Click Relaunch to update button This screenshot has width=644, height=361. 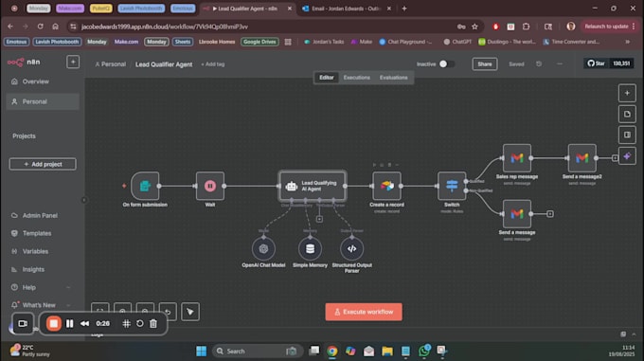610,27
